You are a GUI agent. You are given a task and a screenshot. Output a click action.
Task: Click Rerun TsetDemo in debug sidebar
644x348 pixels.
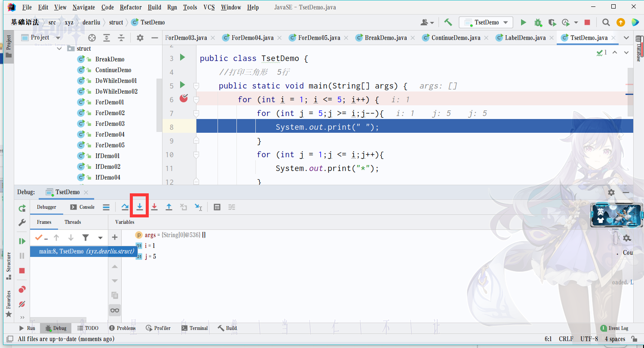point(22,208)
